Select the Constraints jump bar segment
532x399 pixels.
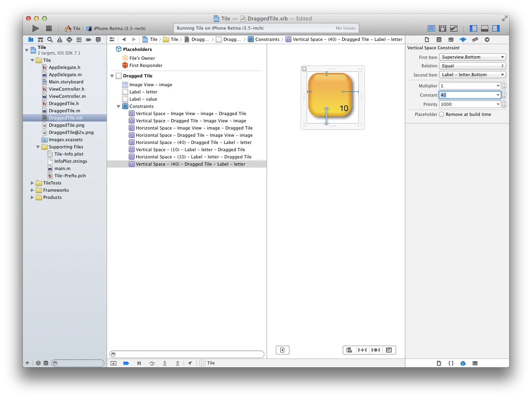coord(263,39)
